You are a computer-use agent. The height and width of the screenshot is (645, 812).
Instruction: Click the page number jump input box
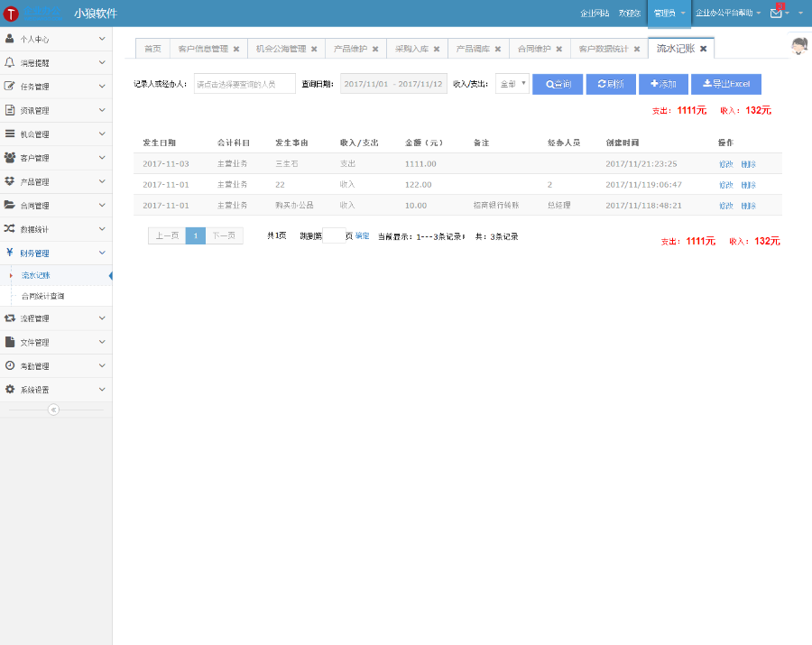point(334,236)
